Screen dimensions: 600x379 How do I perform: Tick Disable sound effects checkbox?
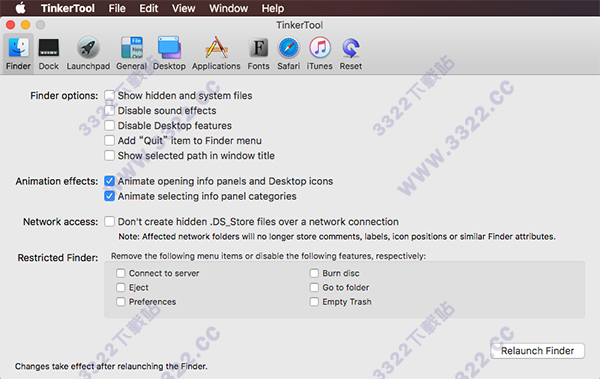tap(109, 110)
